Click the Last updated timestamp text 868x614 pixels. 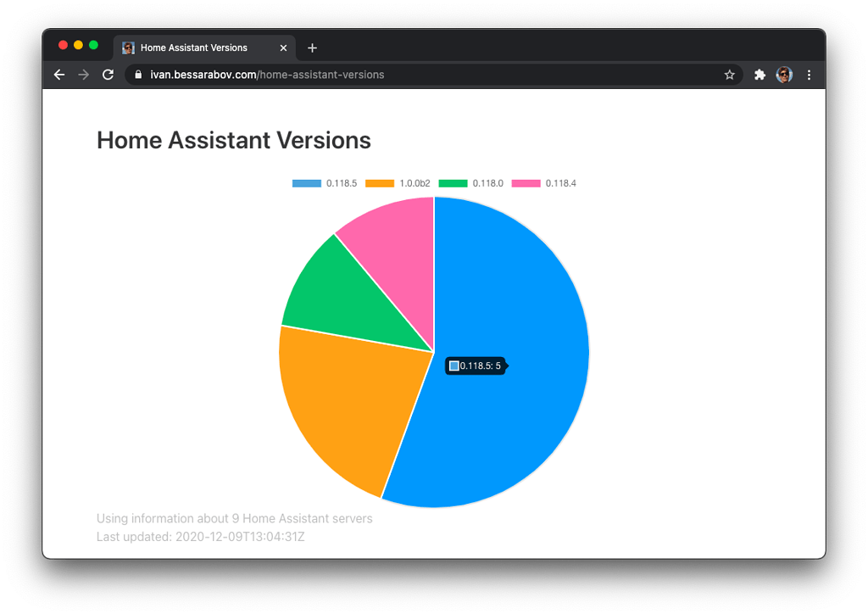click(201, 536)
